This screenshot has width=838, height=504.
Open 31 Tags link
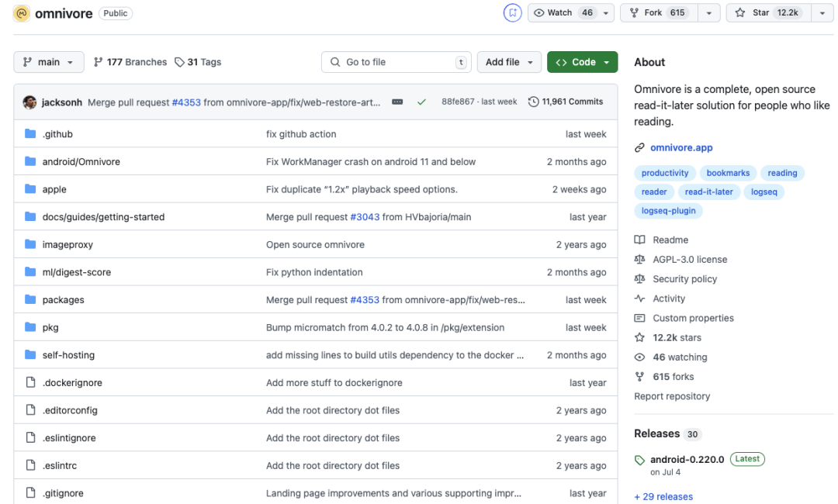tap(199, 62)
